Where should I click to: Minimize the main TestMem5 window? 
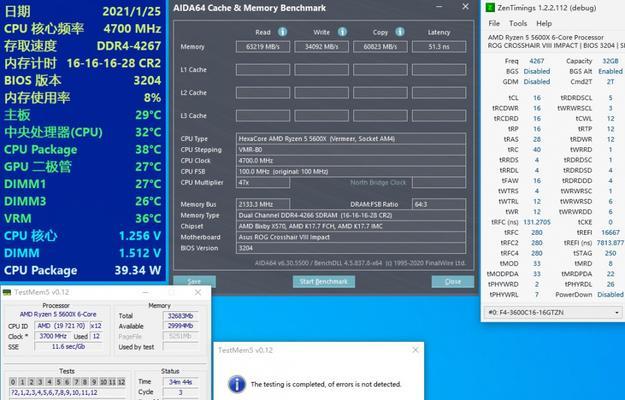pyautogui.click(x=146, y=292)
